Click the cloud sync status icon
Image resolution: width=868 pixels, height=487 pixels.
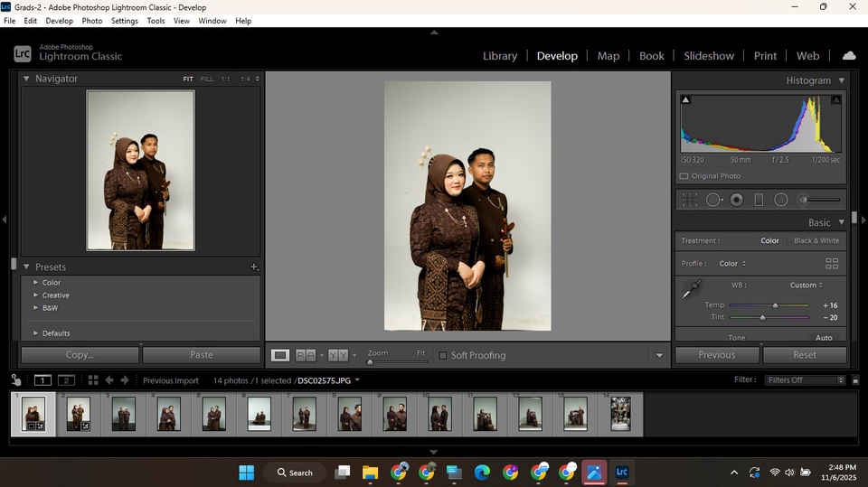coord(849,55)
